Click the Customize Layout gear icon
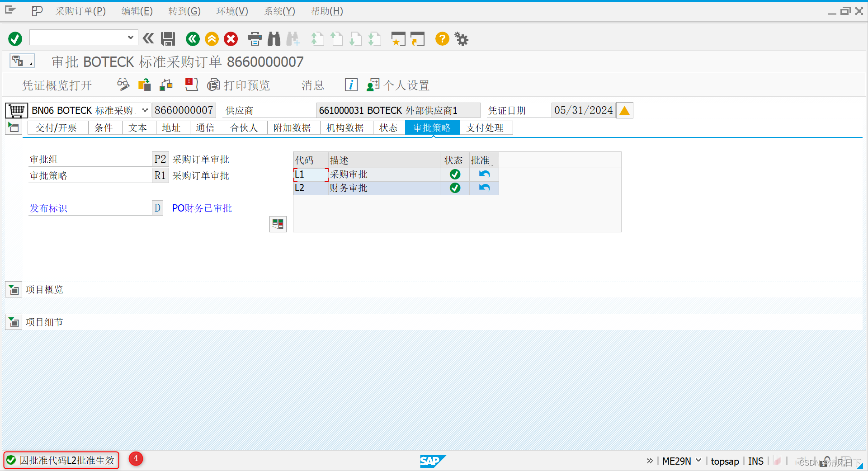Screen dimensions: 868x471 (x=462, y=39)
